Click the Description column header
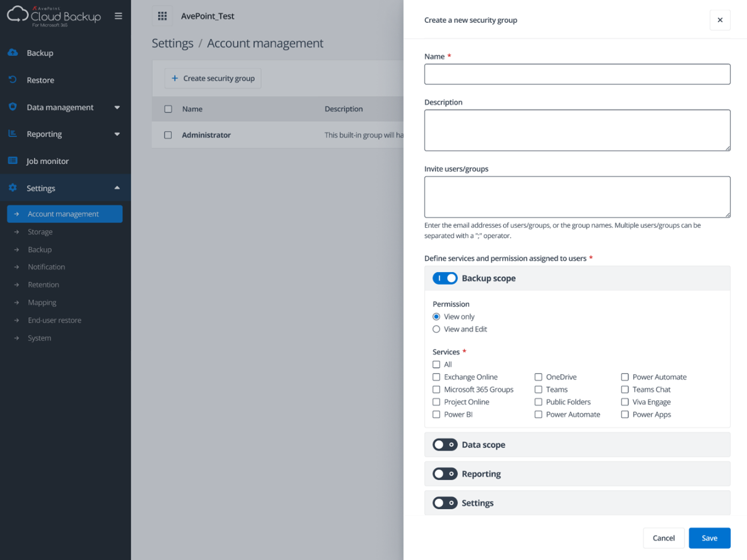This screenshot has width=747, height=560. point(343,109)
